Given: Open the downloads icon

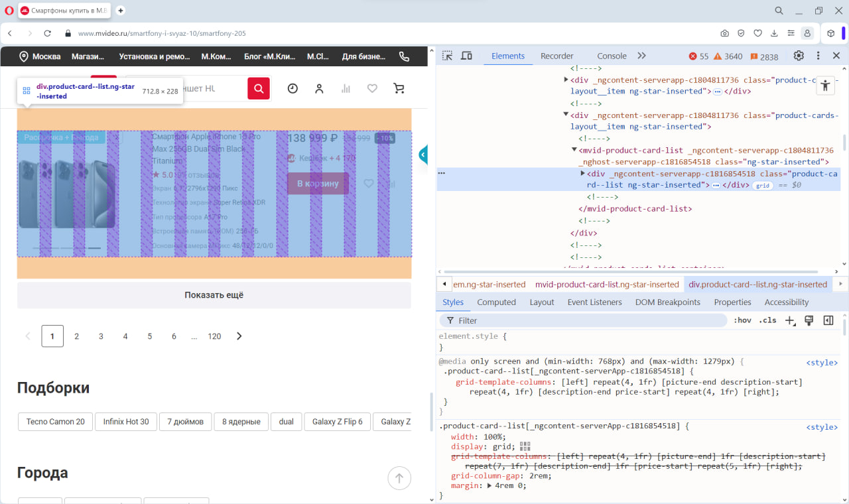Looking at the screenshot, I should click(774, 33).
